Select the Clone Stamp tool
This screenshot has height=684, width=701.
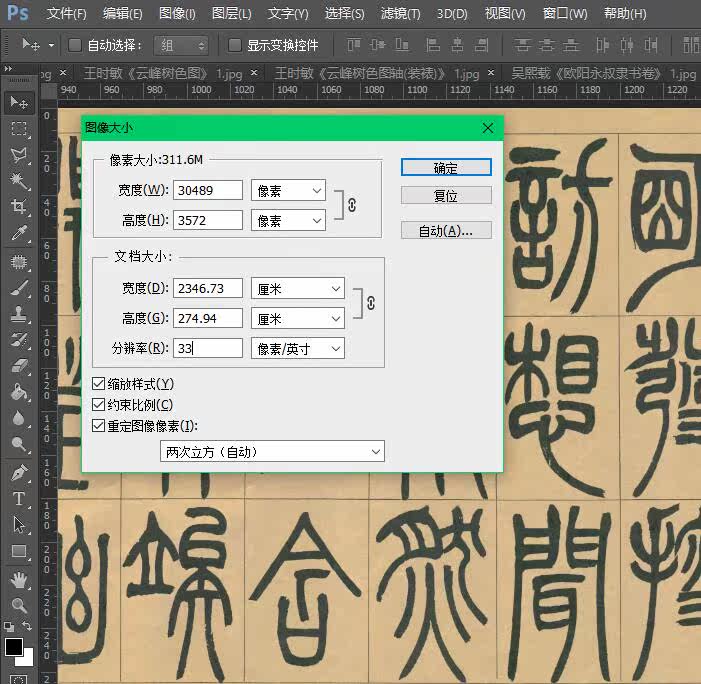(x=19, y=314)
